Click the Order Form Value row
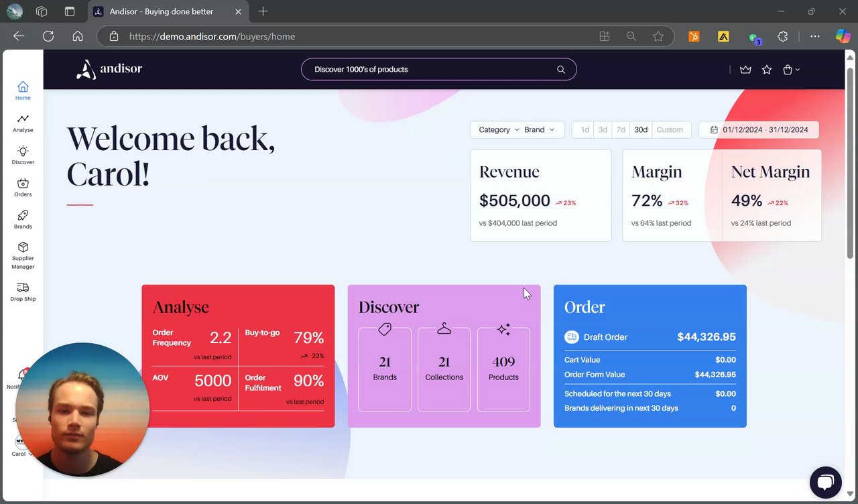The height and width of the screenshot is (504, 858). (x=650, y=375)
